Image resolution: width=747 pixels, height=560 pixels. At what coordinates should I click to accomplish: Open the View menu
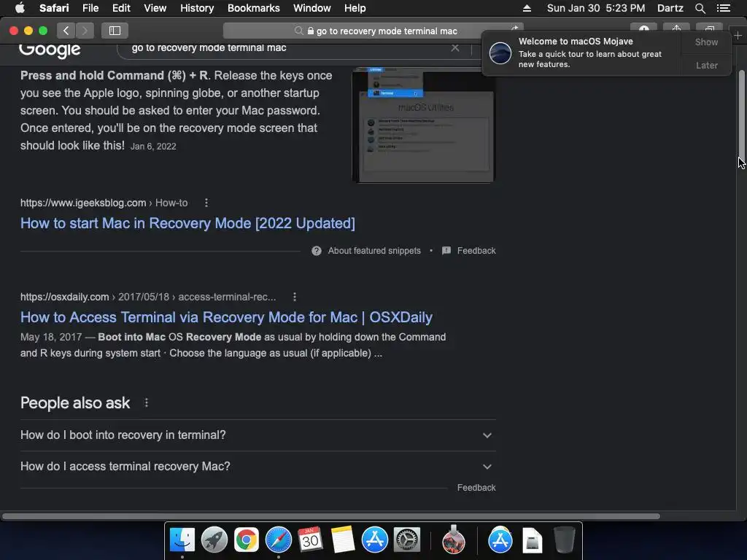pyautogui.click(x=155, y=8)
